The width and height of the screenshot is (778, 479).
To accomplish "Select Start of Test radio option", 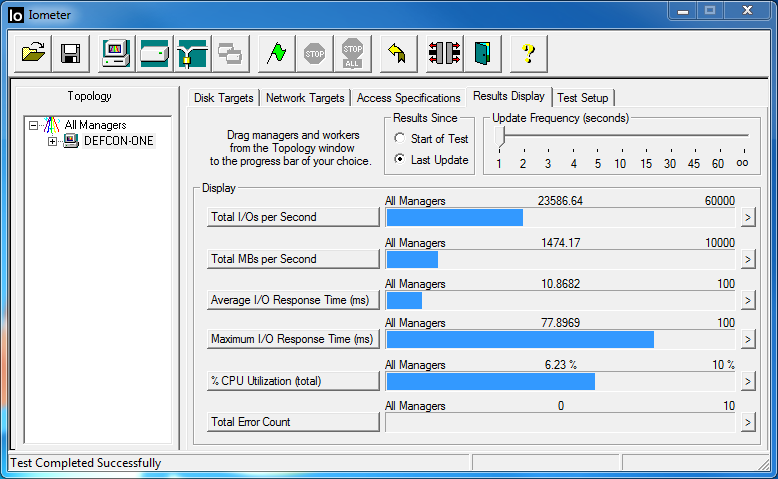I will coord(400,138).
